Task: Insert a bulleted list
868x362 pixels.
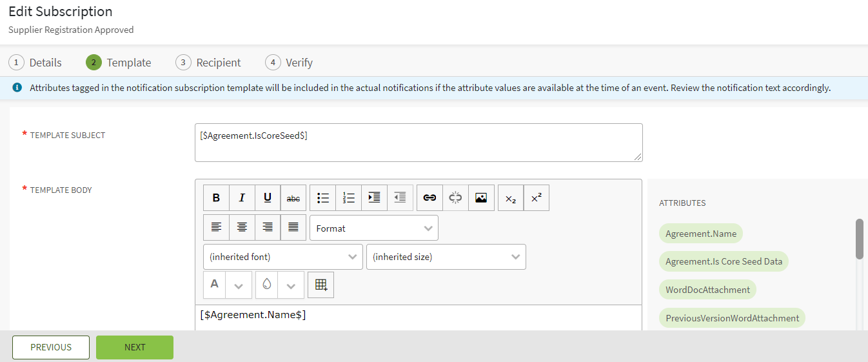Action: click(323, 198)
